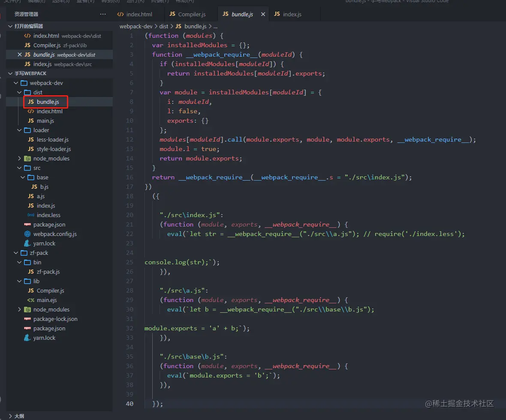Click the src folder icon
The width and height of the screenshot is (506, 420).
coord(27,168)
